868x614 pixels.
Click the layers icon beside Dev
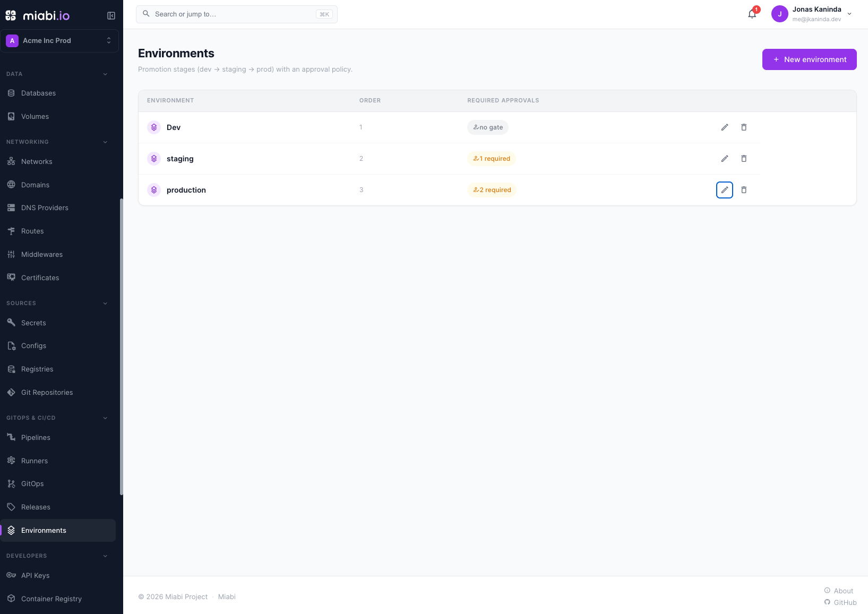[154, 127]
